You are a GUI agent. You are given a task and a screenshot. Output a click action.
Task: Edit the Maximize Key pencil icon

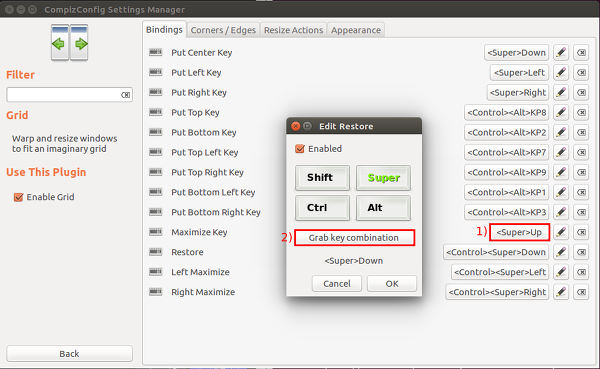point(561,232)
